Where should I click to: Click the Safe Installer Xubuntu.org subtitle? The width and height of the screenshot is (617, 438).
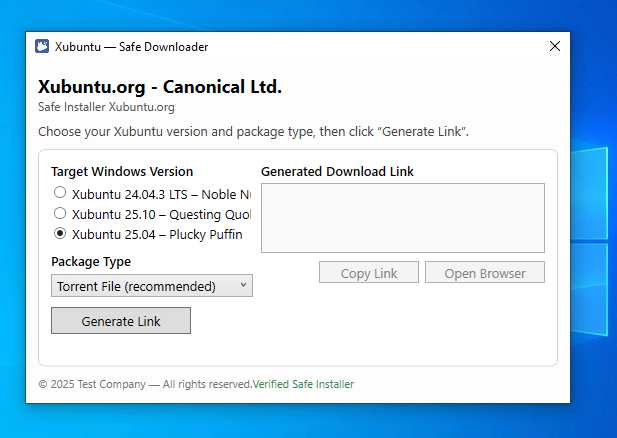click(x=106, y=107)
